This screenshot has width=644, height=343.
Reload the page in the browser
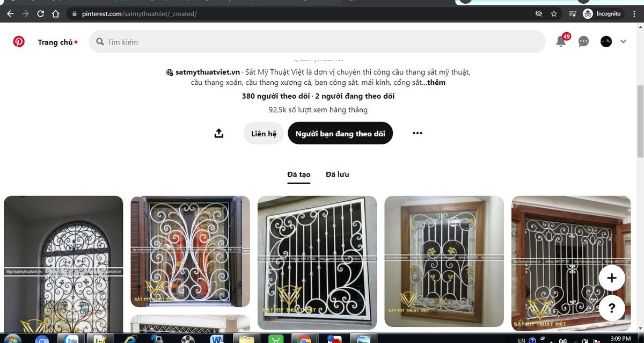tap(41, 14)
